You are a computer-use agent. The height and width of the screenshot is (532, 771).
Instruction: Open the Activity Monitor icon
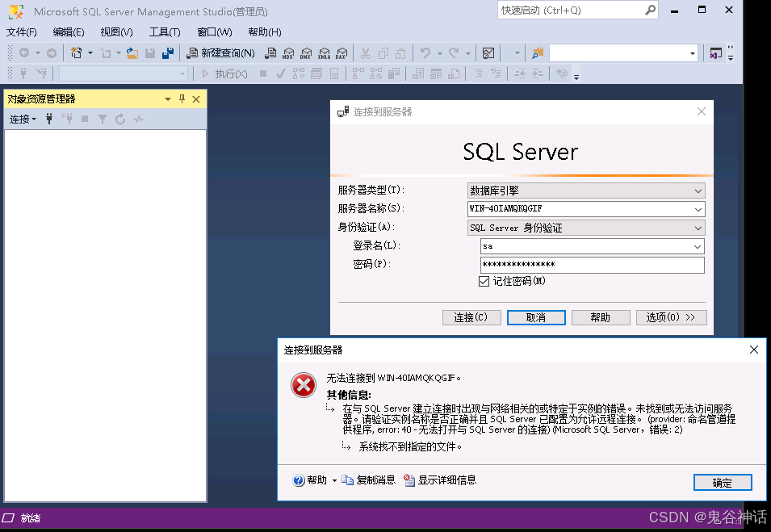coord(488,53)
